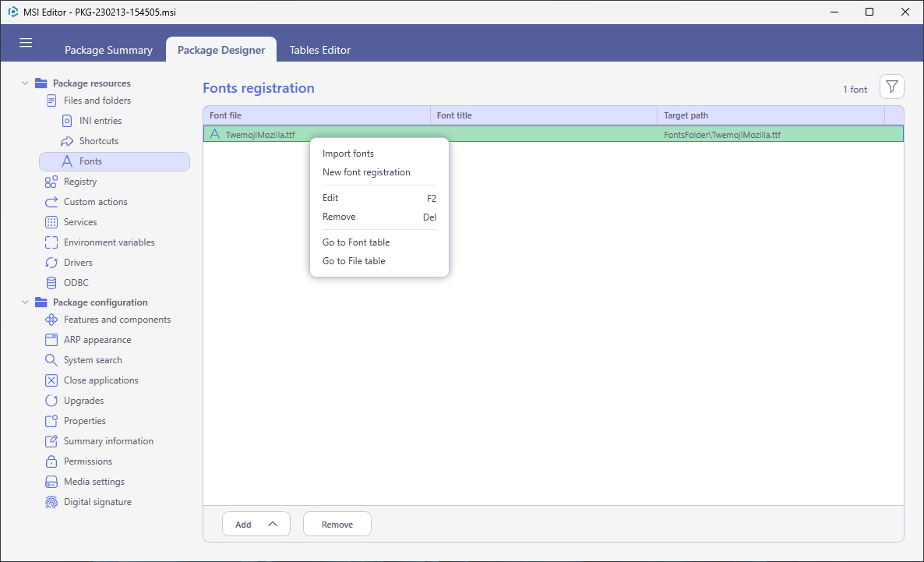Open Drivers in the sidebar
Viewport: 924px width, 562px height.
78,263
